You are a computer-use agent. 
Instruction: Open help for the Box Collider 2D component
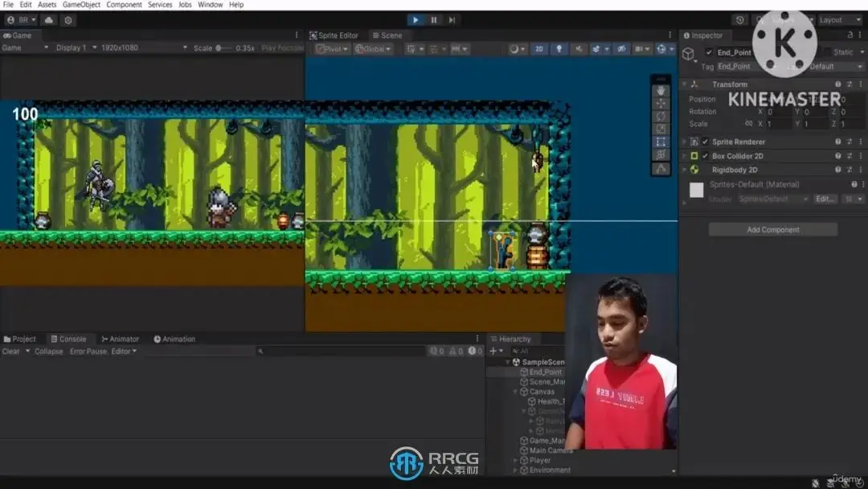tap(837, 156)
